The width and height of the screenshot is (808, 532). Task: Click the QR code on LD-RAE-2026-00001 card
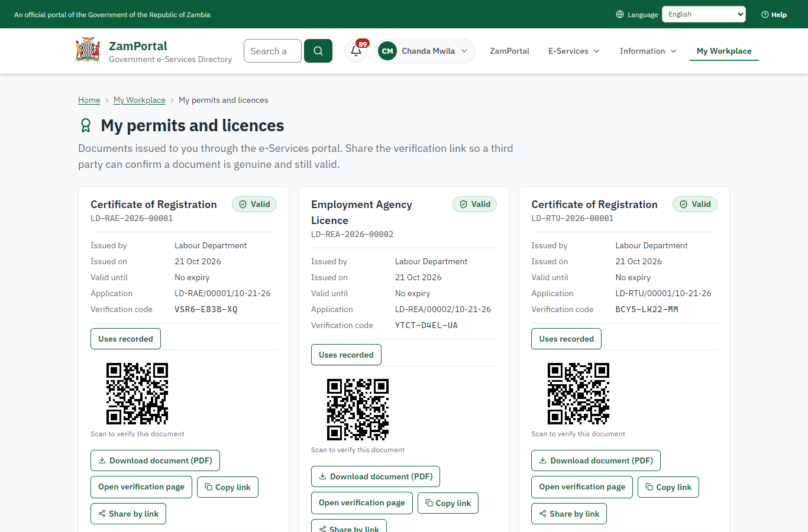click(137, 394)
